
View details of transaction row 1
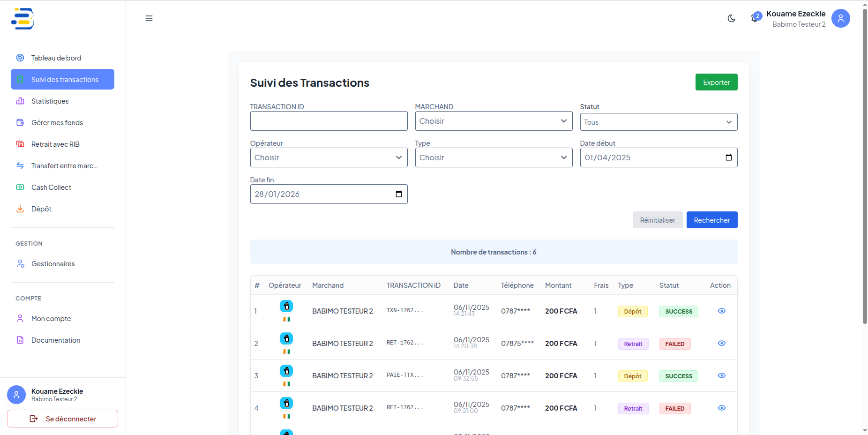point(721,311)
